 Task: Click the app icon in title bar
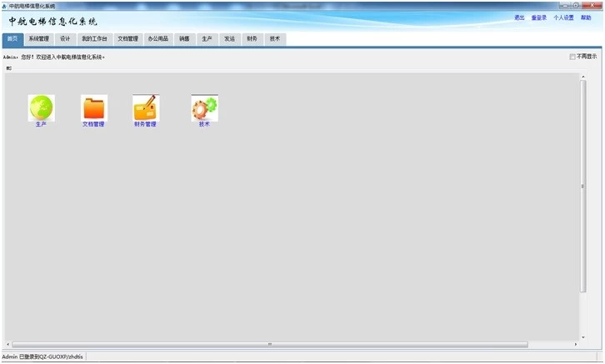pyautogui.click(x=4, y=5)
